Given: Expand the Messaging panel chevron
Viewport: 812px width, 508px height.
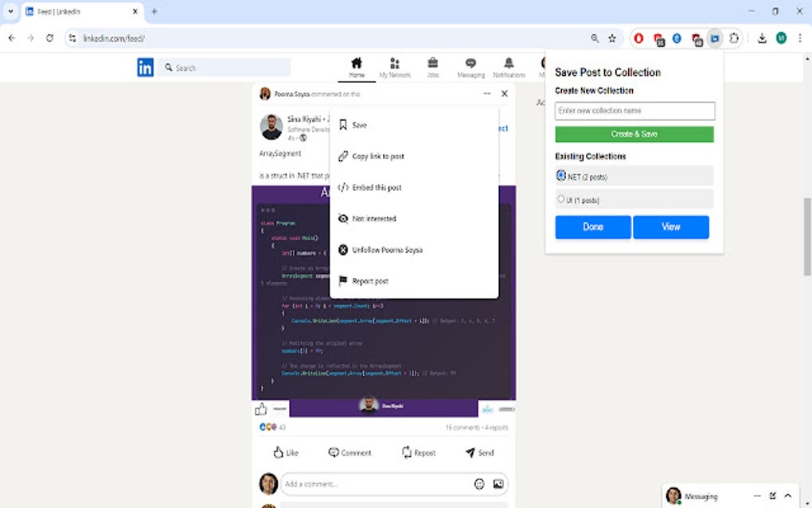Looking at the screenshot, I should coord(787,494).
